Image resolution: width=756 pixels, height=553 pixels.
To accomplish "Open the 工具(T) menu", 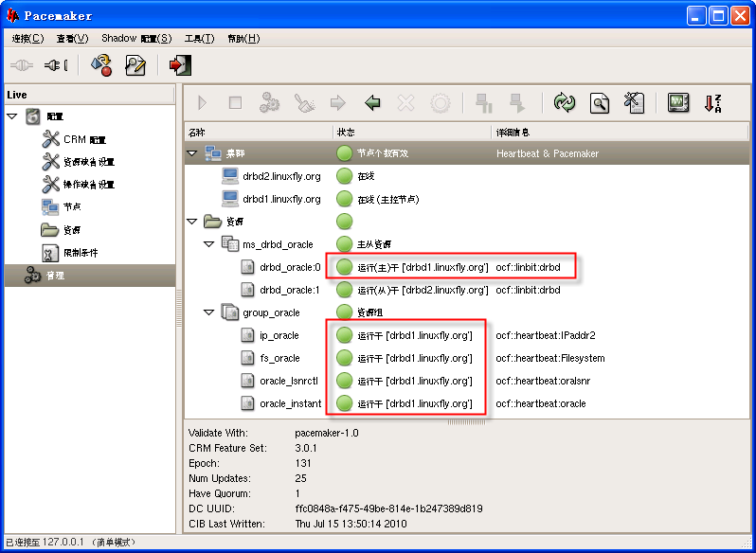I will (199, 39).
